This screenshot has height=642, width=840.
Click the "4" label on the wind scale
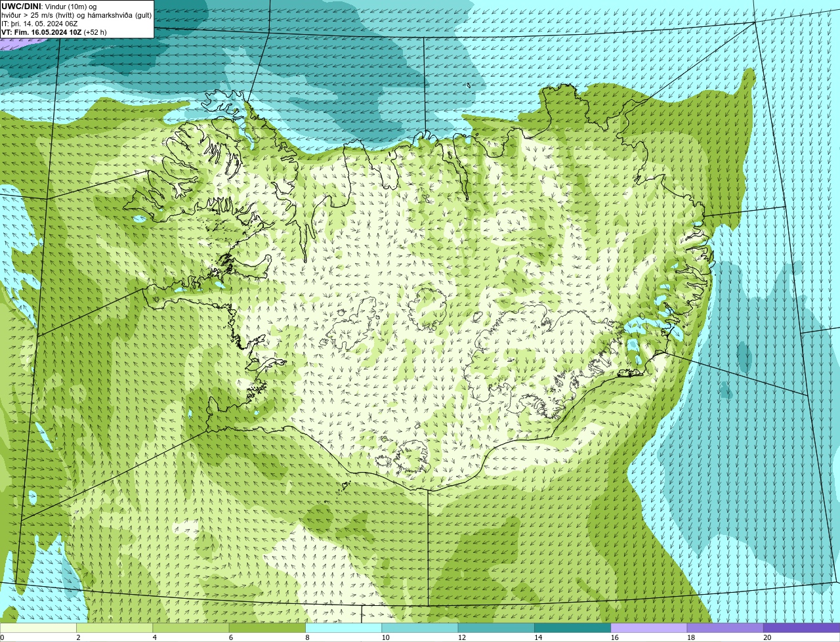click(154, 637)
